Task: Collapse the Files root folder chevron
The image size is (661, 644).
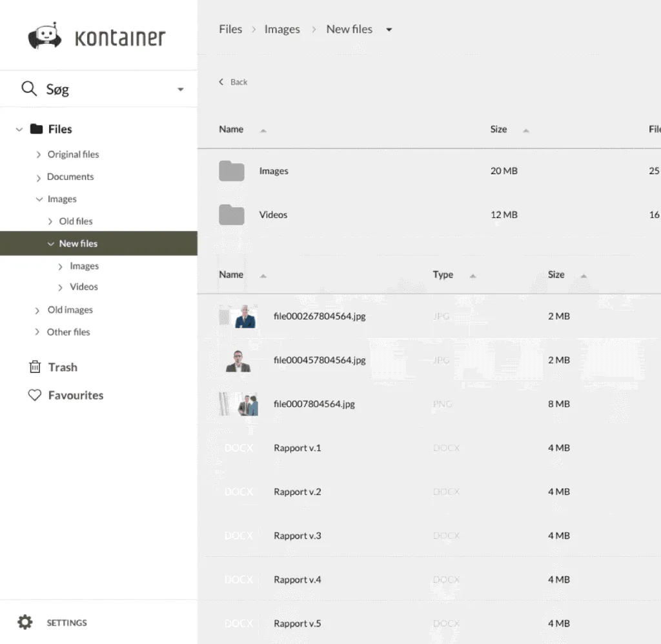Action: click(x=19, y=130)
